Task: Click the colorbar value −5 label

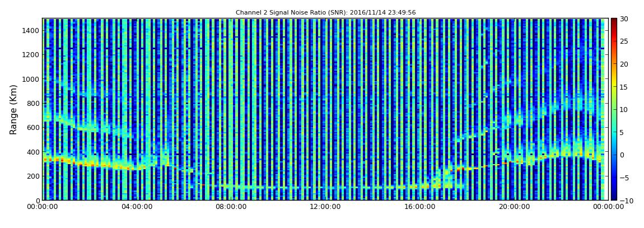Action: [x=624, y=178]
